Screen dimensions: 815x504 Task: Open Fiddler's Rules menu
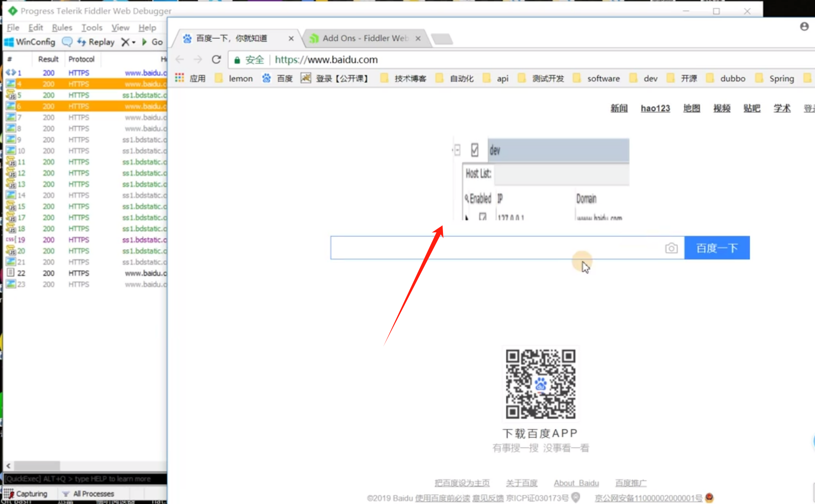[62, 27]
